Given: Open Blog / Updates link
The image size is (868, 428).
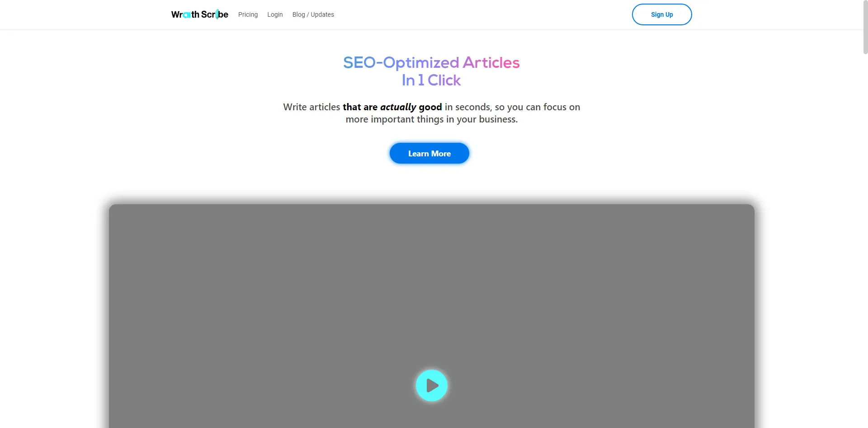Looking at the screenshot, I should [313, 14].
